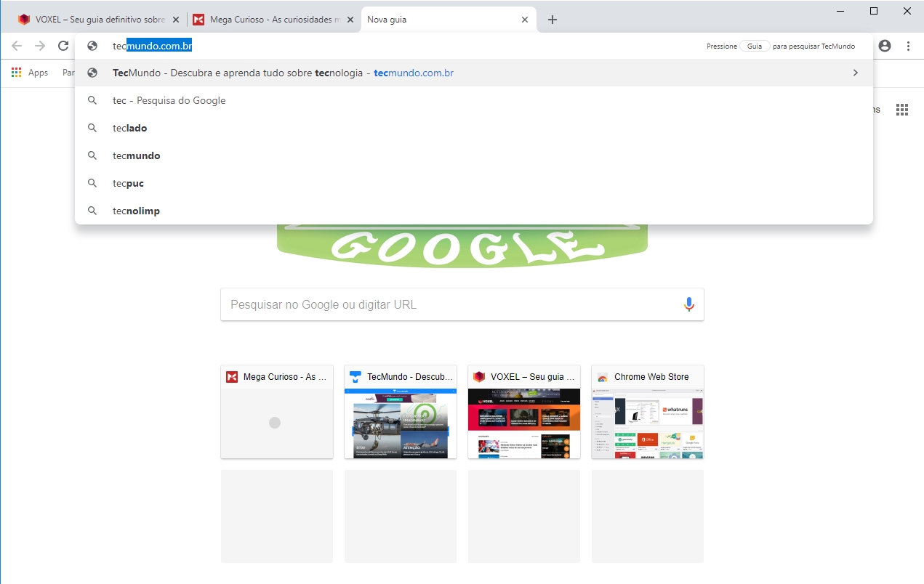
Task: Open a new tab with plus button
Action: 552,20
